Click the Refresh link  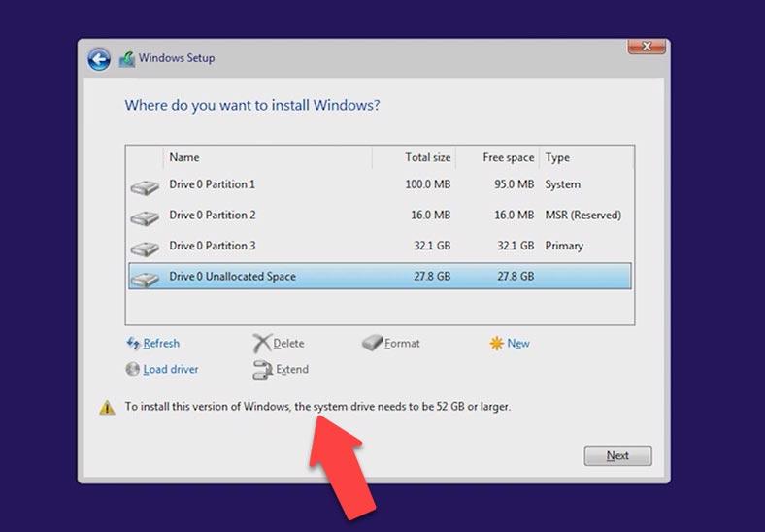click(x=161, y=343)
